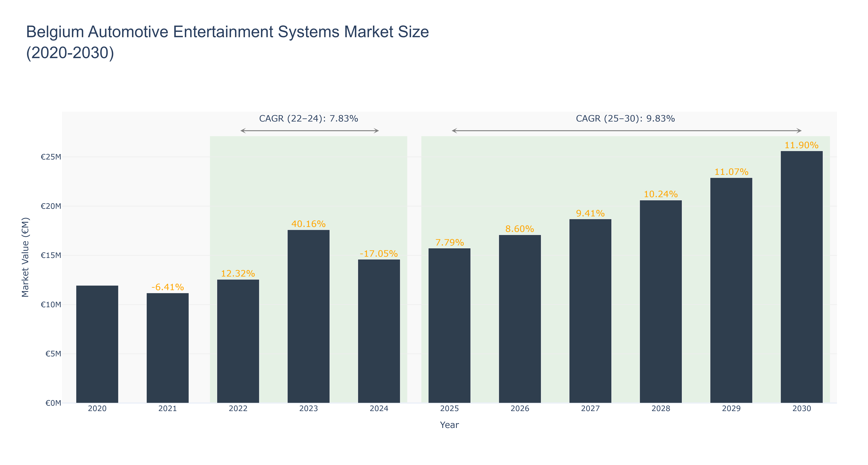This screenshot has height=465, width=868.
Task: Select the 2027 bar
Action: tap(590, 311)
